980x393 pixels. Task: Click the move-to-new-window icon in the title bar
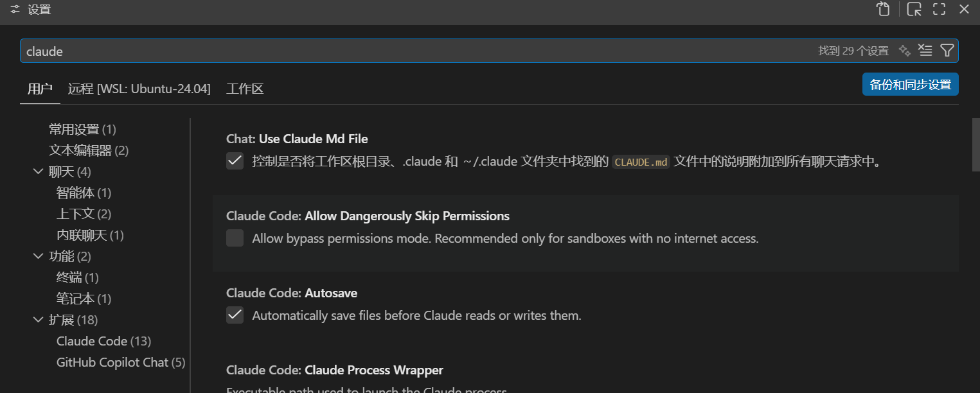(x=914, y=9)
